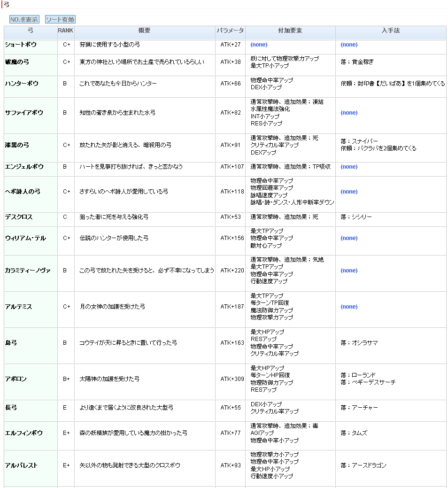Image resolution: width=448 pixels, height=488 pixels.
Task: Select the 漆黒の弓 bow name cell
Action: click(17, 145)
